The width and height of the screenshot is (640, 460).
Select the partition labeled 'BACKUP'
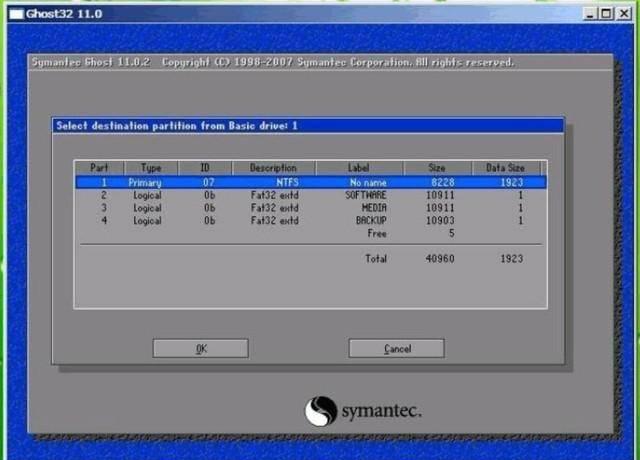(311, 220)
